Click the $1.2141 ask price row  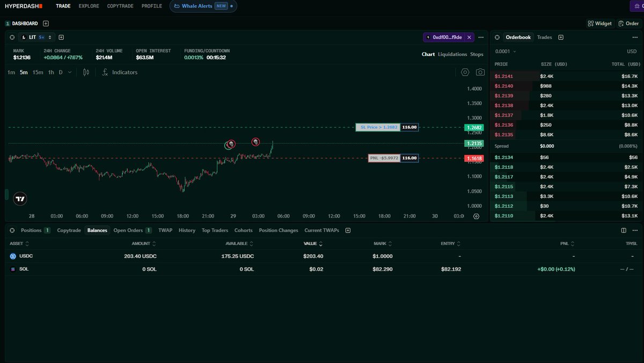[x=566, y=76]
